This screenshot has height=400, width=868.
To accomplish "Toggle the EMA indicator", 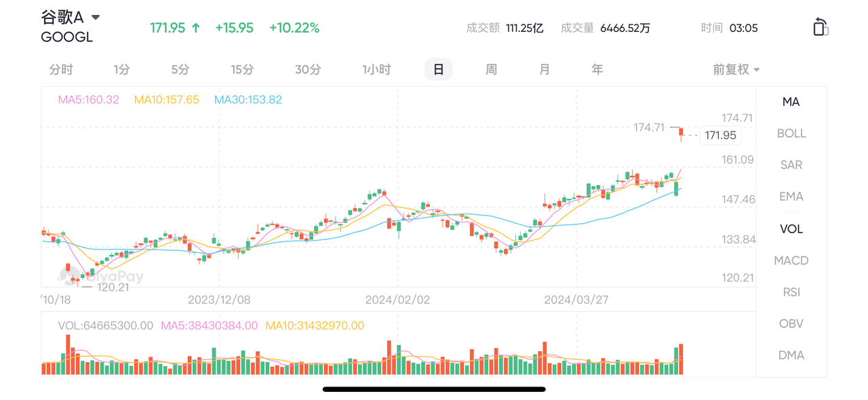I will (791, 197).
